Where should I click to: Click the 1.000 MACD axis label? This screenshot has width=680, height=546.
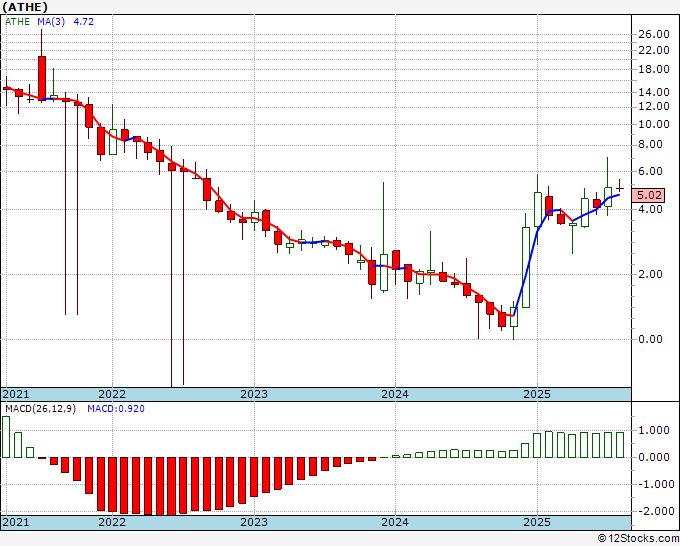click(654, 431)
